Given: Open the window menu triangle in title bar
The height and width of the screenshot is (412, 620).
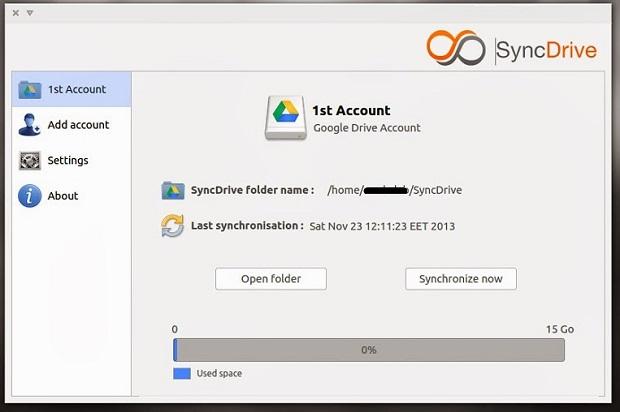Looking at the screenshot, I should (30, 13).
